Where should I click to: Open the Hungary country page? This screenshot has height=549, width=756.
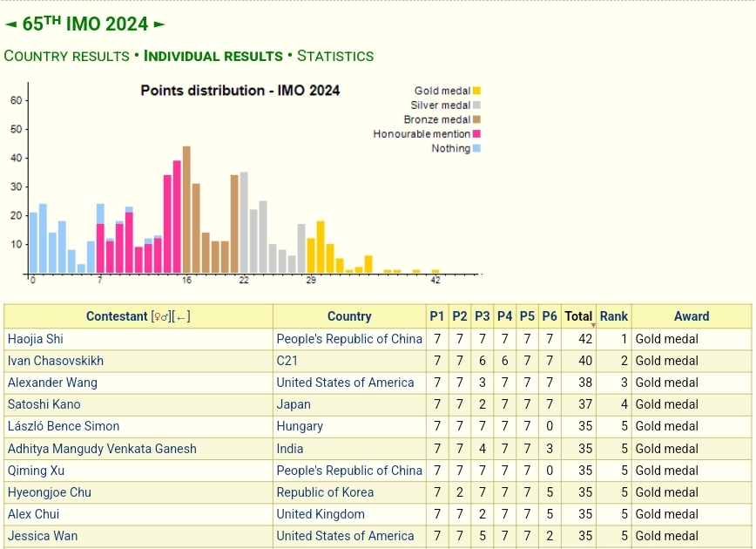tap(300, 426)
